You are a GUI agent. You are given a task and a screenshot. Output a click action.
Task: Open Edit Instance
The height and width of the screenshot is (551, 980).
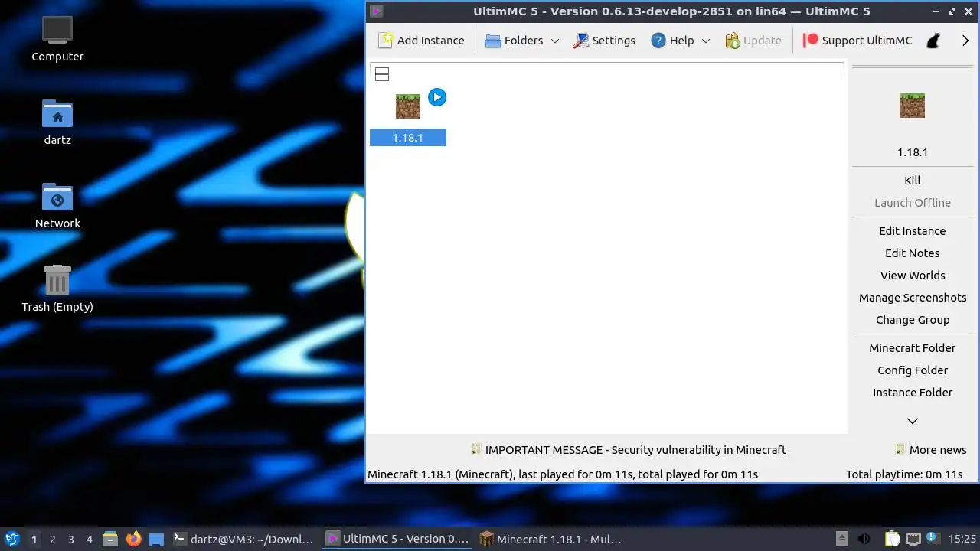(x=913, y=231)
